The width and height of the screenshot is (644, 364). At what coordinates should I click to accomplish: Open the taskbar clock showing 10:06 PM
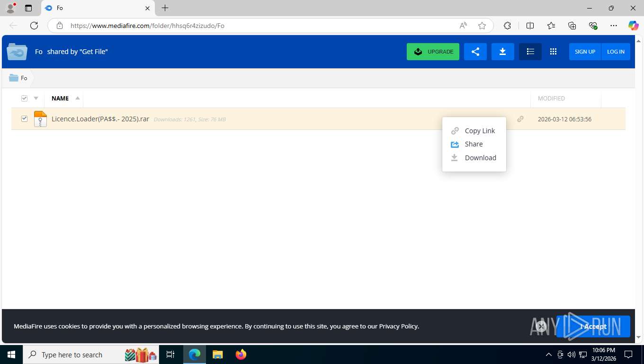[603, 355]
